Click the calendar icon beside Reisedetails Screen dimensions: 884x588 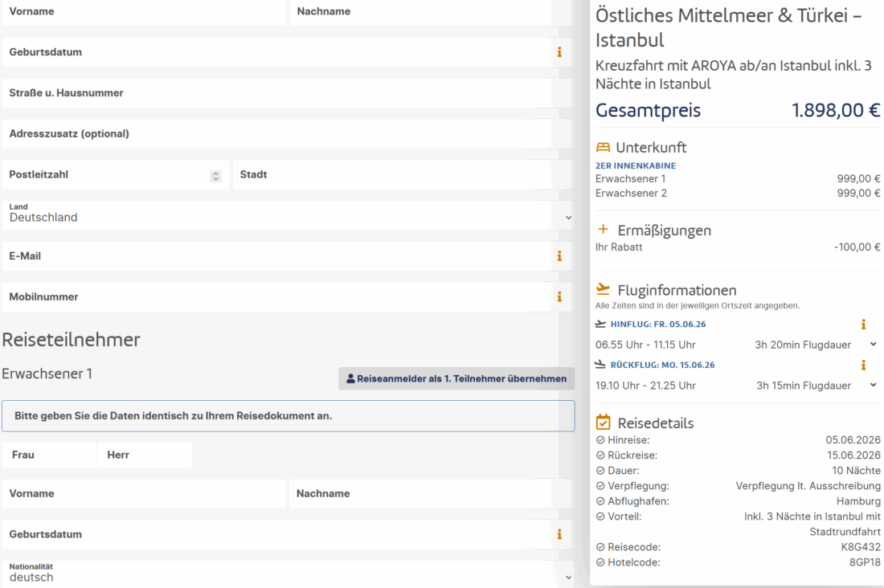point(604,423)
